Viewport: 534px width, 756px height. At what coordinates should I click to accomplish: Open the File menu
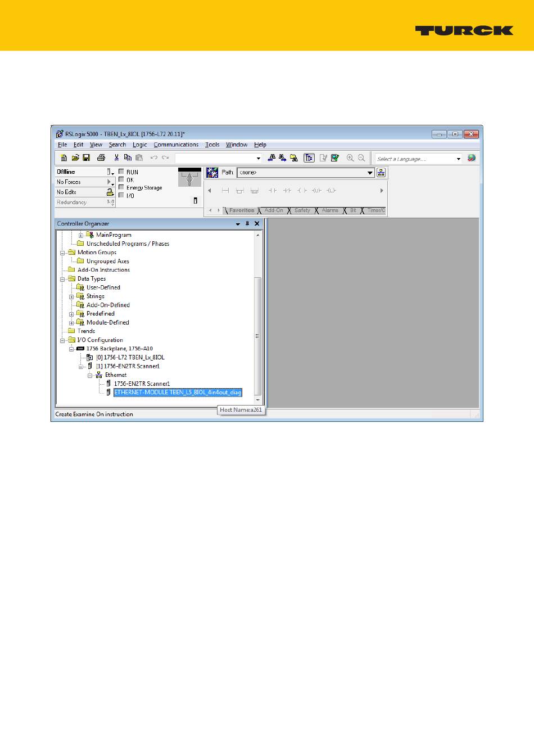coord(62,145)
